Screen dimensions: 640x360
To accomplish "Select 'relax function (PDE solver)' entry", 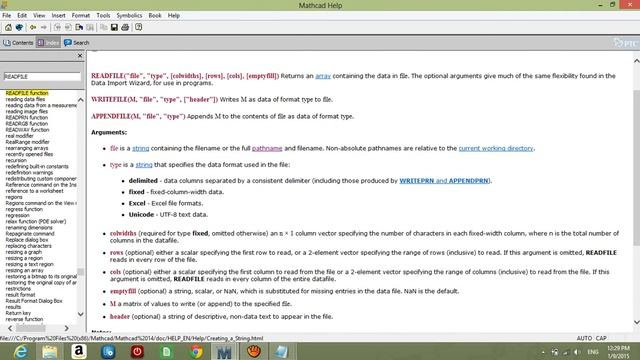I will click(x=36, y=221).
